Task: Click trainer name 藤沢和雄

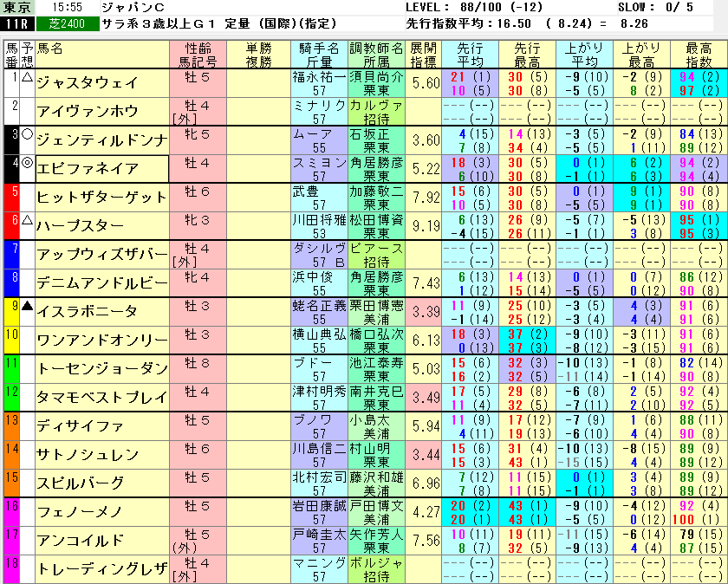Action: (376, 477)
